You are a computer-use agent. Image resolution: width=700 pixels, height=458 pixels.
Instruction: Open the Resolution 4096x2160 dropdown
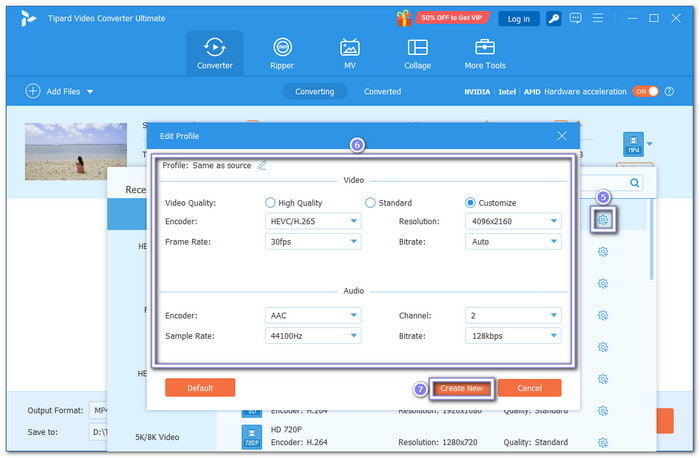[513, 221]
